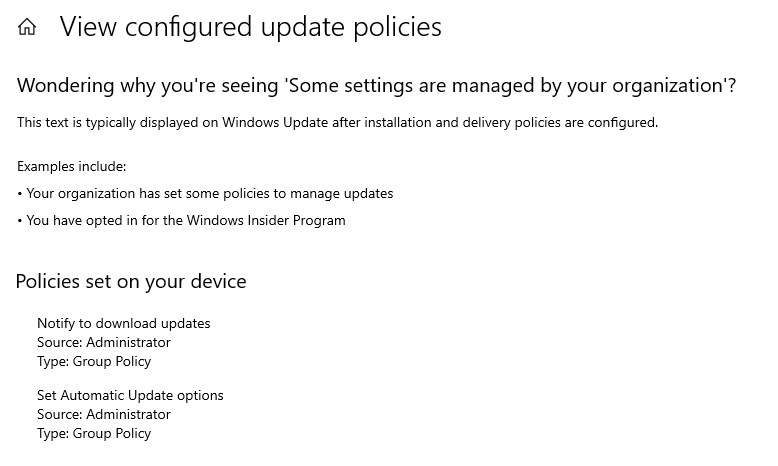Click the 'Windows Insider Program' phrase
The height and width of the screenshot is (466, 778).
click(266, 220)
